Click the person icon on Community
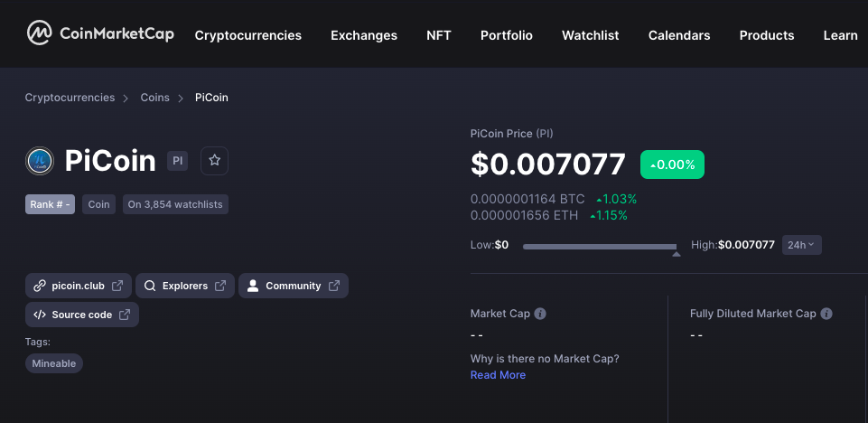The image size is (868, 423). 253,286
